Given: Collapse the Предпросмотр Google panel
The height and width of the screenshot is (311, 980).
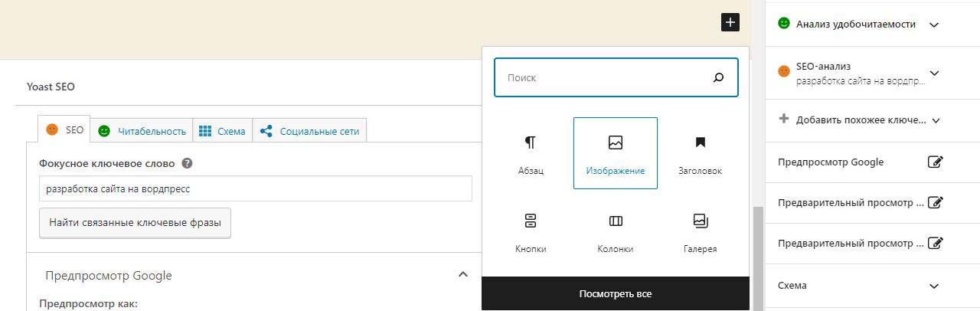Looking at the screenshot, I should 462,275.
